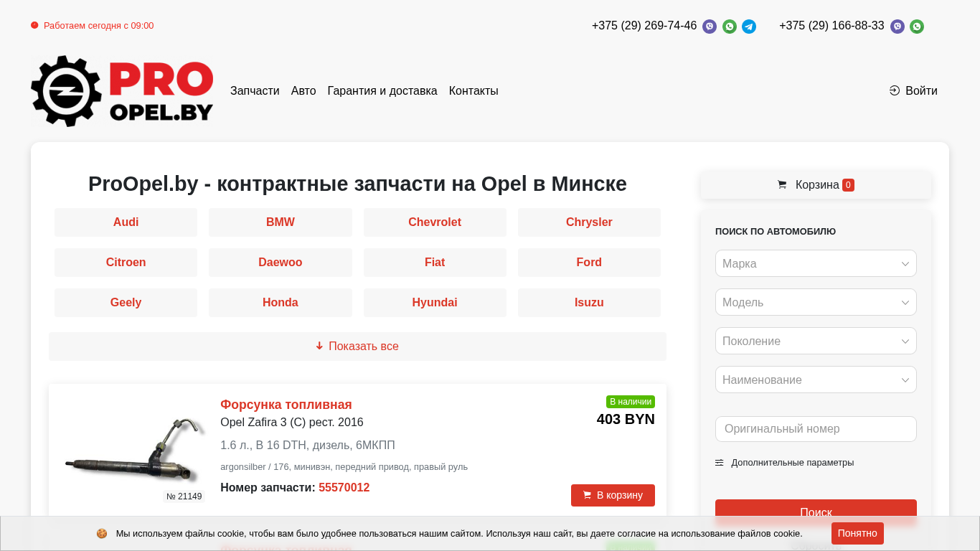The width and height of the screenshot is (980, 551).
Task: Call phone number +375 (29) 166-88-33
Action: (x=831, y=26)
